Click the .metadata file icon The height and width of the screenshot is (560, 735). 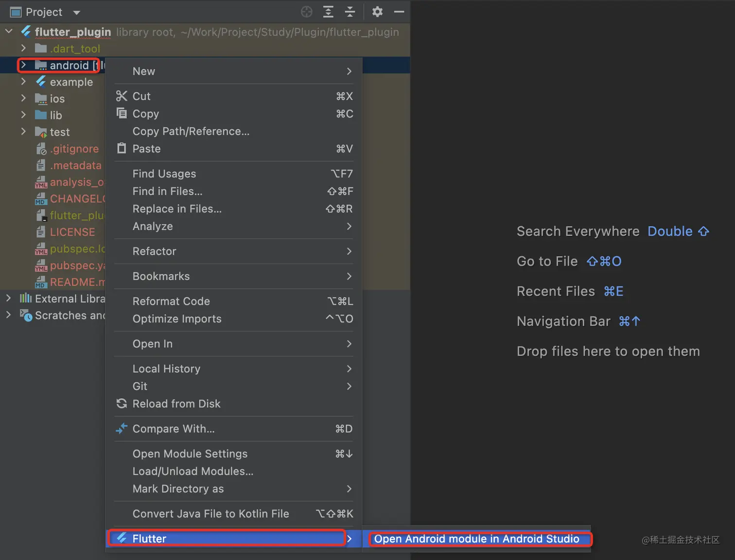pyautogui.click(x=41, y=165)
